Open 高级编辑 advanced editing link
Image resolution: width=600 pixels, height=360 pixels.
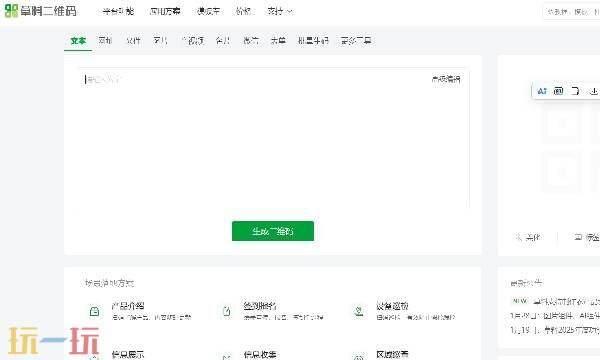click(446, 79)
